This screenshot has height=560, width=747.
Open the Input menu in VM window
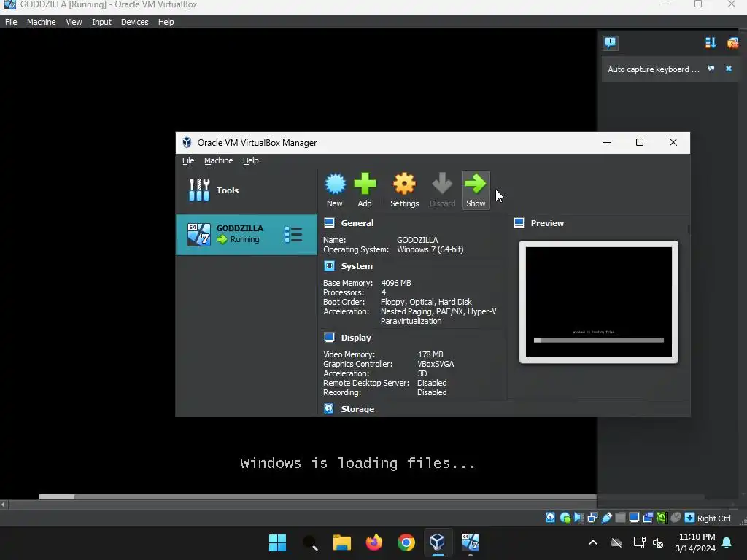click(101, 22)
